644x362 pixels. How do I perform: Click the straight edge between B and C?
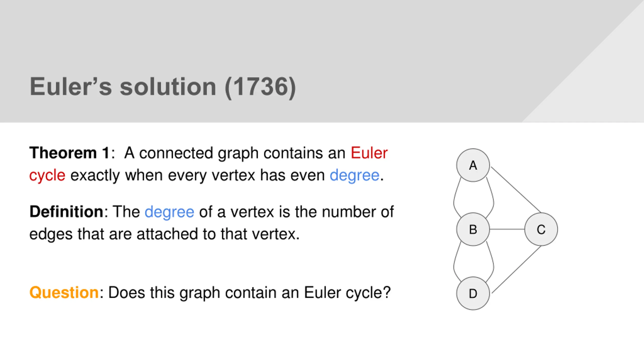tap(507, 229)
